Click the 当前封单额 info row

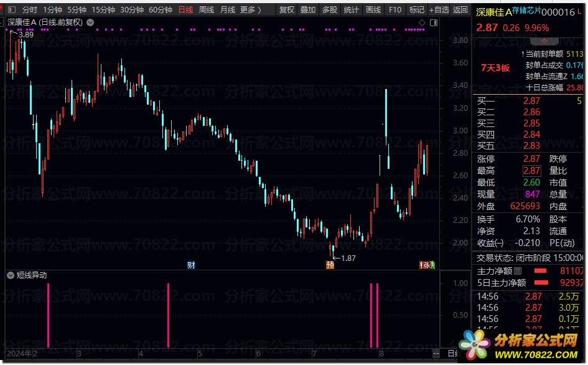coord(554,54)
